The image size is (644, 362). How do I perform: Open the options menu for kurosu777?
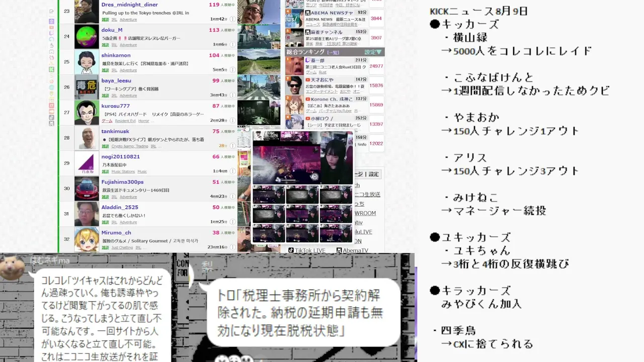[x=232, y=121]
